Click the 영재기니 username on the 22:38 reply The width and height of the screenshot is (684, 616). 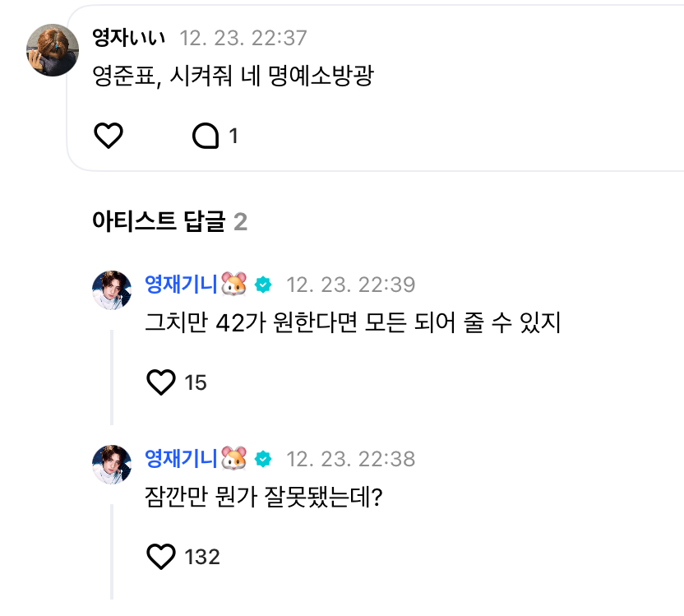click(x=181, y=458)
